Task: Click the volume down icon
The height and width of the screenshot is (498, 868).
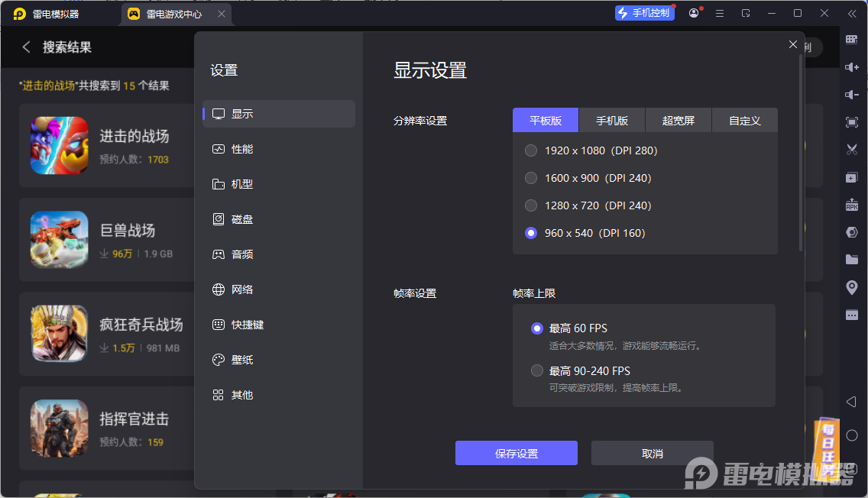Action: point(852,95)
